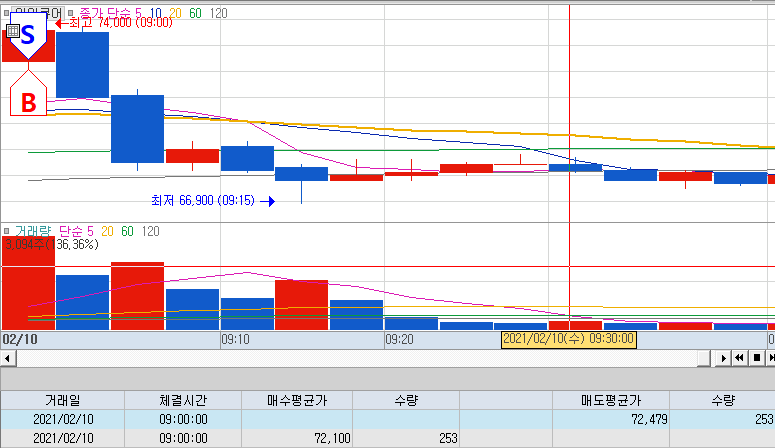Screen dimensions: 775x448
Task: Click the 매도평균가 column header
Action: tap(611, 400)
